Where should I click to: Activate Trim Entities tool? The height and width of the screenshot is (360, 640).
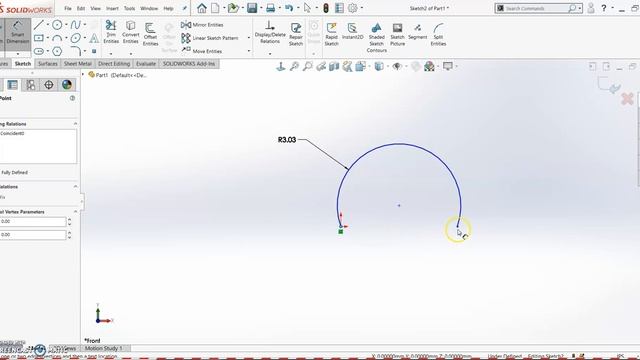click(111, 32)
